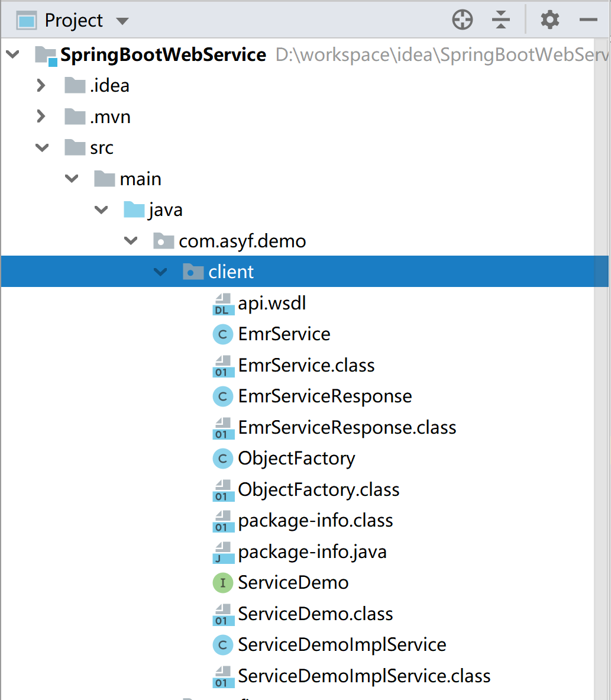This screenshot has width=611, height=700.
Task: Click the EmrService class file icon
Action: click(x=222, y=365)
